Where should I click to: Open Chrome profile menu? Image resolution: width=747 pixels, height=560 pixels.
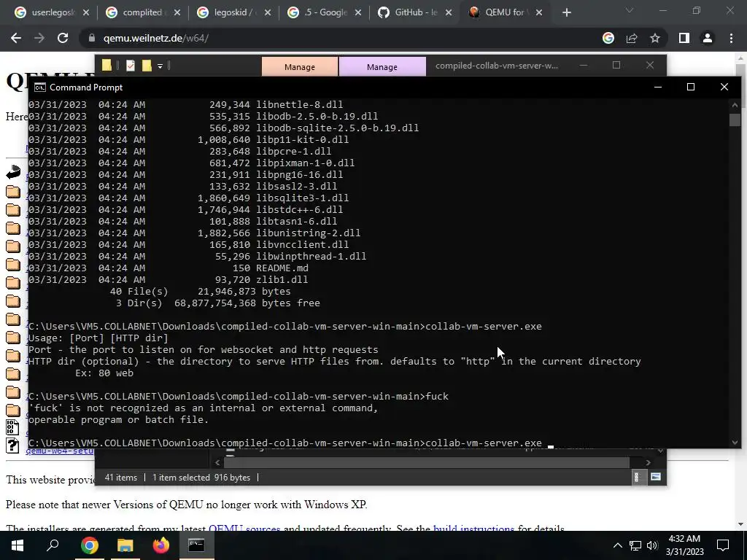(708, 38)
